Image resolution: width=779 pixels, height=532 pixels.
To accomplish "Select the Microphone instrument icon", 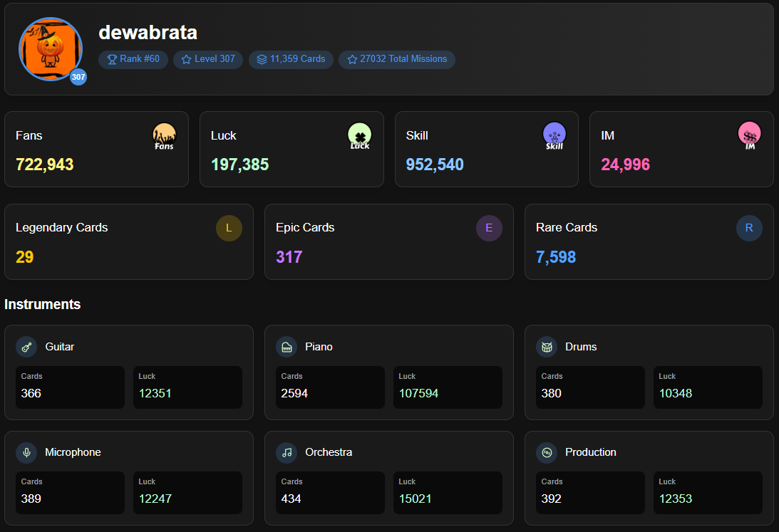I will [26, 452].
